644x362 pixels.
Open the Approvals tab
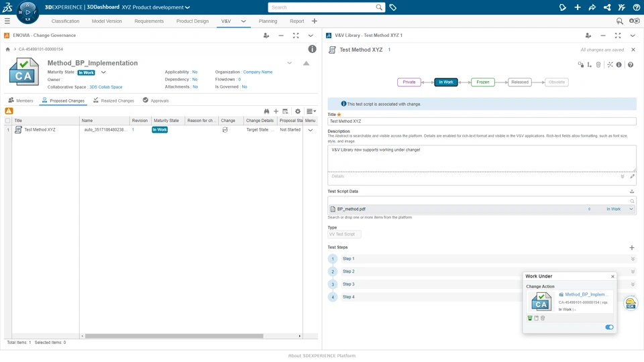[x=156, y=101]
